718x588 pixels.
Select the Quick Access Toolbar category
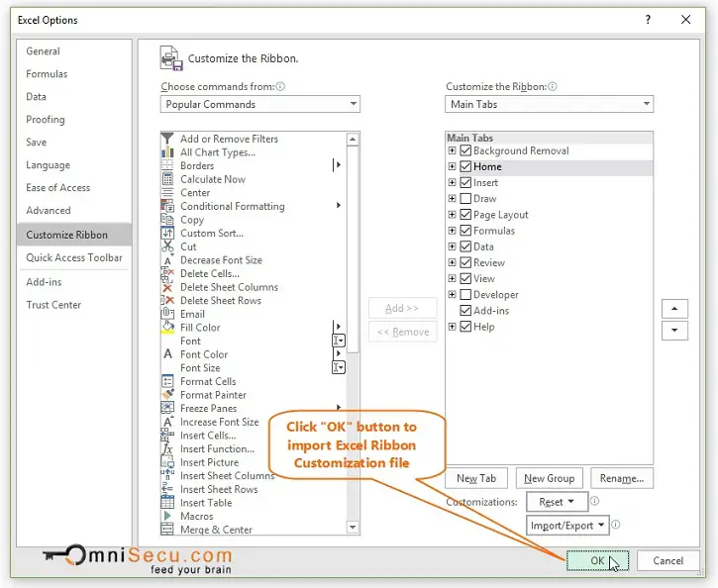coord(74,257)
